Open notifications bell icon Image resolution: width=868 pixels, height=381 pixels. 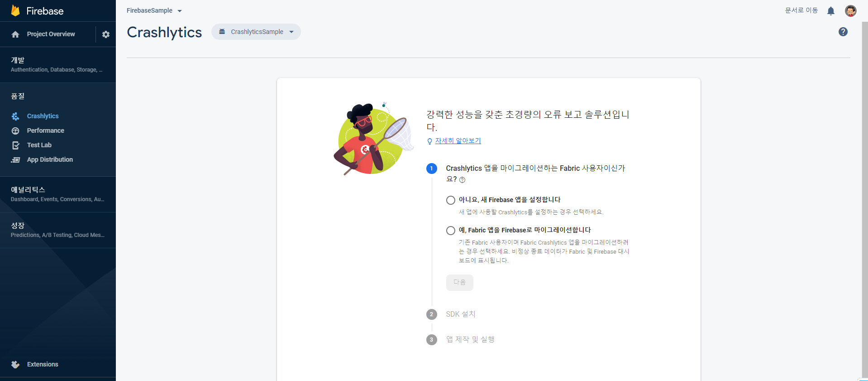[831, 11]
